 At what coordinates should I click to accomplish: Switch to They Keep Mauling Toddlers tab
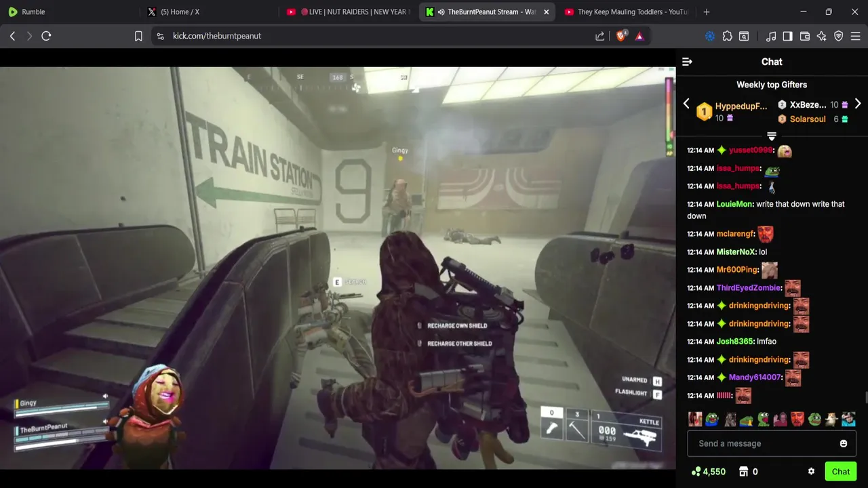coord(626,12)
